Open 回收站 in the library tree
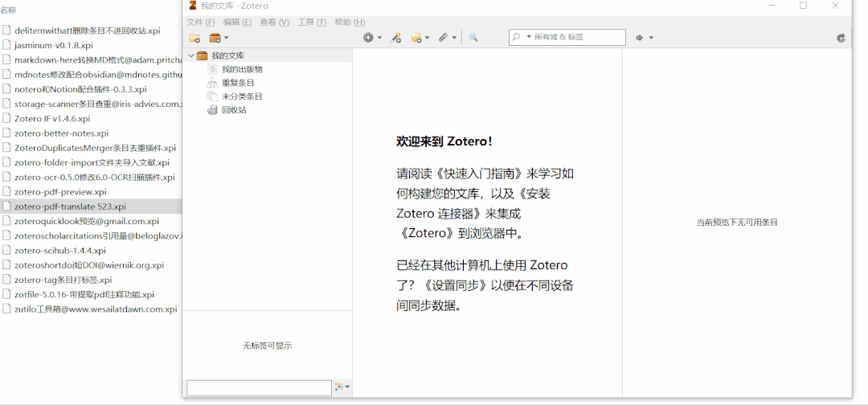Image resolution: width=868 pixels, height=405 pixels. 234,110
